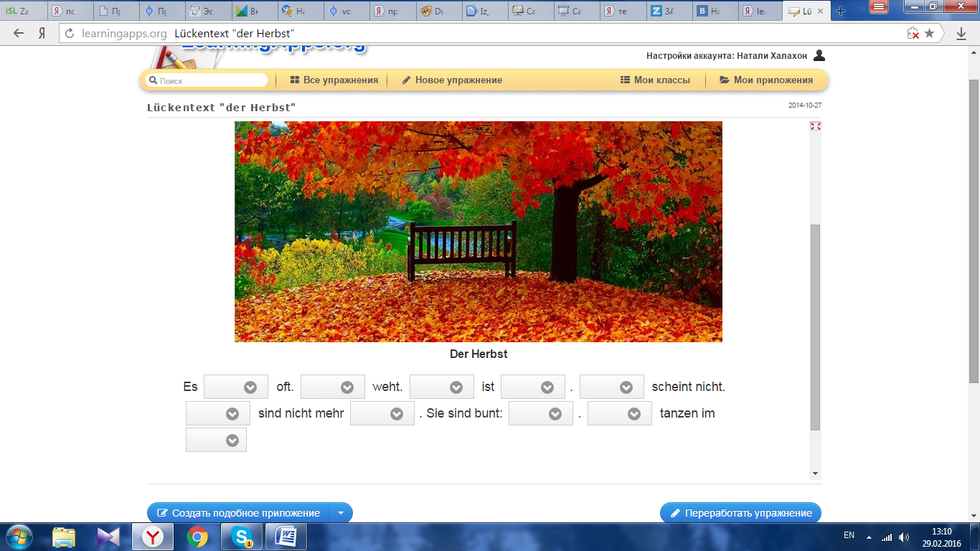This screenshot has height=551, width=980.
Task: Open the browser downloads arrow icon
Action: pos(961,34)
